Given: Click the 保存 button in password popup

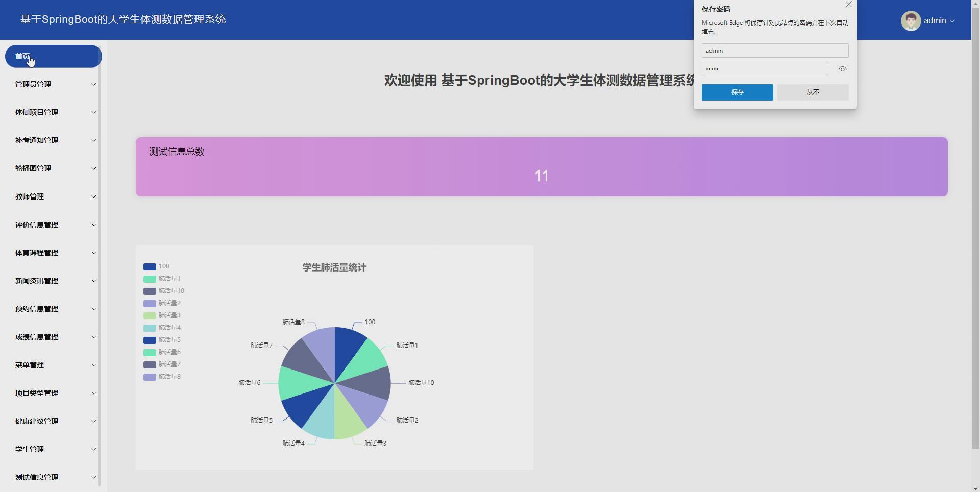Looking at the screenshot, I should coord(737,92).
